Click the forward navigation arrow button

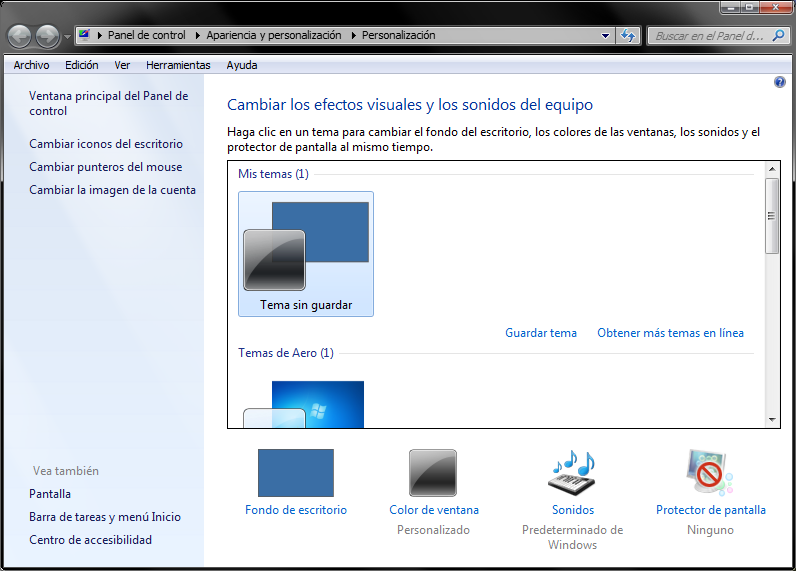click(47, 36)
